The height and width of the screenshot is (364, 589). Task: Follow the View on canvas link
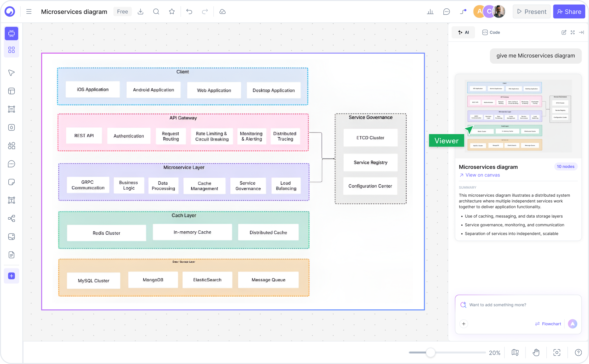(x=480, y=175)
